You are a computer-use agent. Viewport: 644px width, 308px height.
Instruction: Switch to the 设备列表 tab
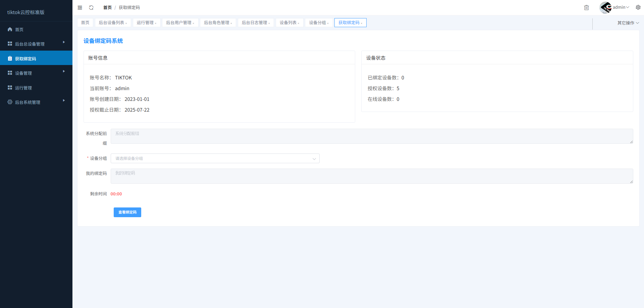(287, 22)
